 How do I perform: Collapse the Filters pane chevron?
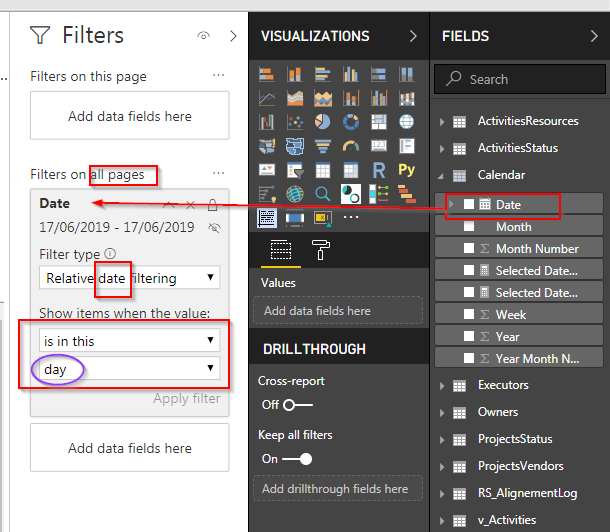(x=233, y=36)
